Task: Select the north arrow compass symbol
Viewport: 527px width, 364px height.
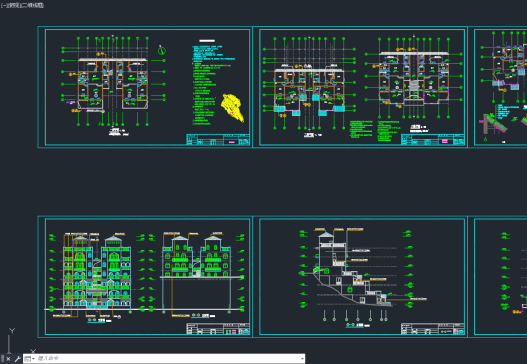Action: click(161, 50)
